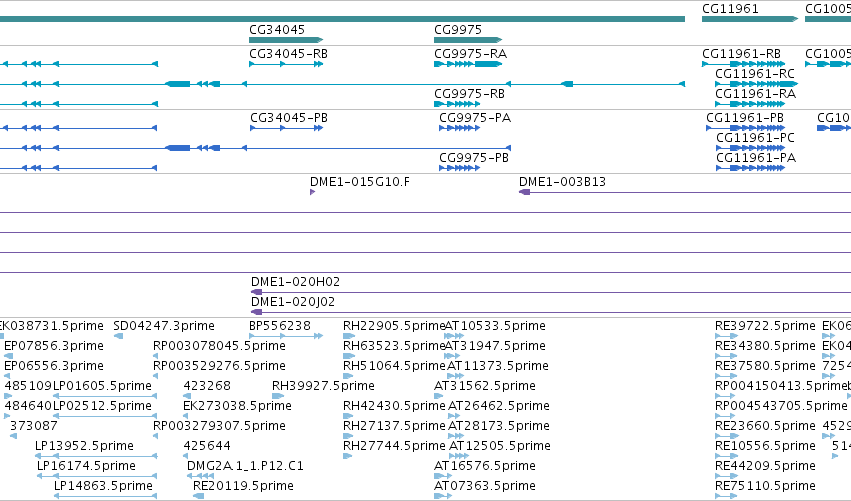Select the CG9975 gene label
851x501 pixels.
pos(458,30)
